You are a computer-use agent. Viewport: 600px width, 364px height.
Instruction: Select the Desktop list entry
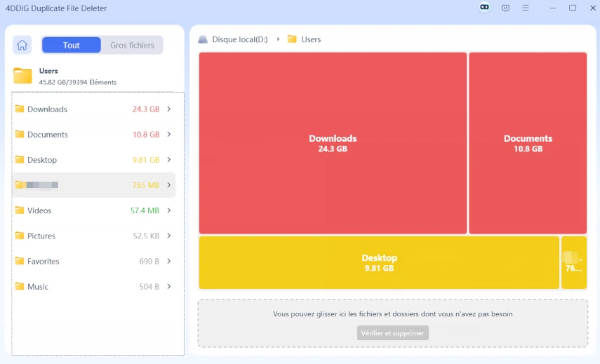click(x=94, y=159)
